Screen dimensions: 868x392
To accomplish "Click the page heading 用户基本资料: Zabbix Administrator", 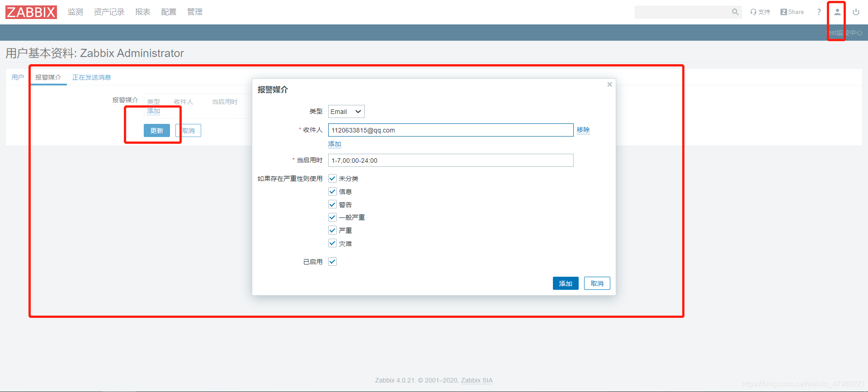I will point(94,53).
